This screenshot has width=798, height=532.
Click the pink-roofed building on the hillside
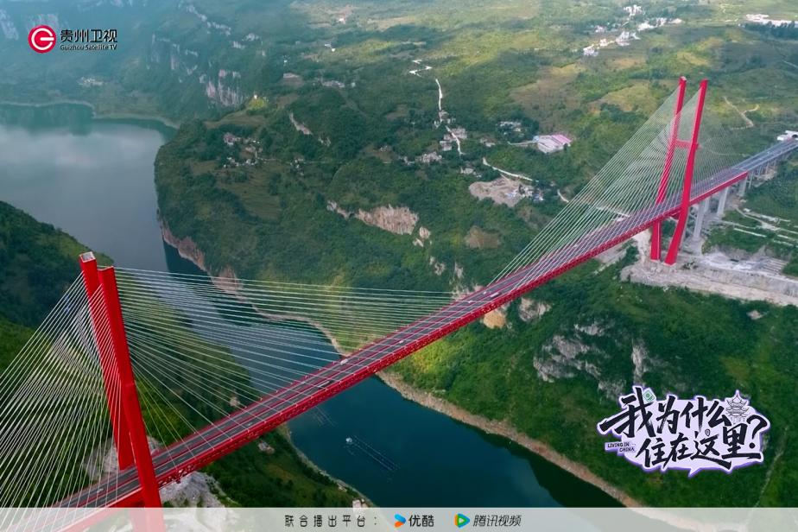click(x=553, y=142)
